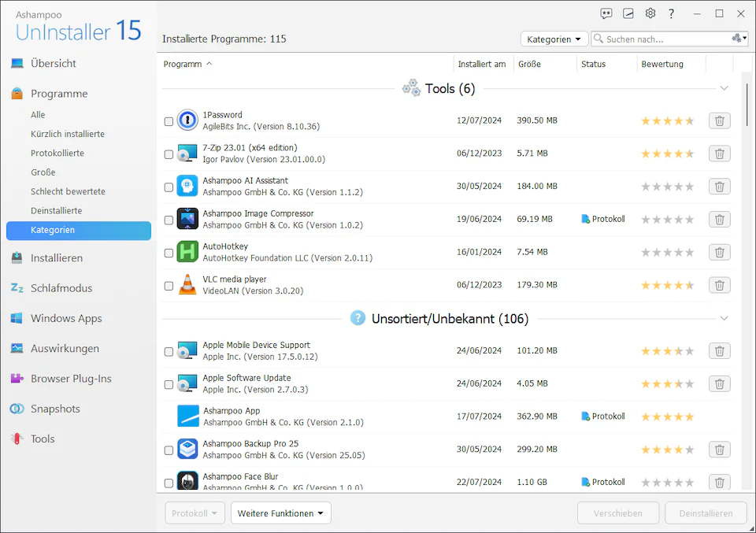Tick the checkbox for 7-Zip 23.01
Viewport: 756px width, 533px height.
point(169,154)
